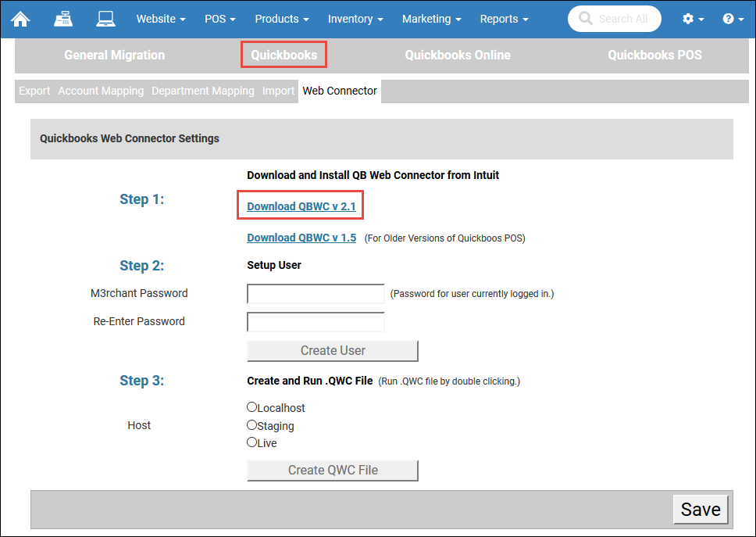Open the cash register POS icon
The image size is (756, 537).
click(63, 19)
